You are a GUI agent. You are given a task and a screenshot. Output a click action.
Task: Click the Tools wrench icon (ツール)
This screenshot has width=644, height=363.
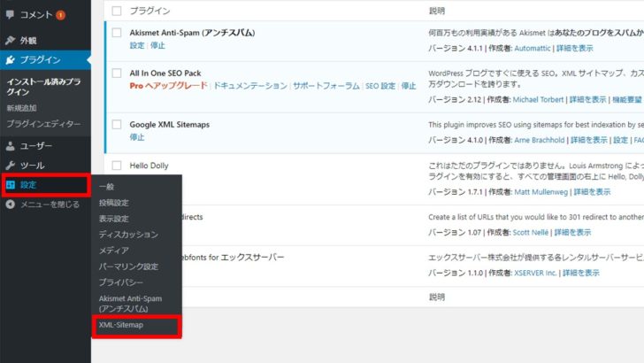[x=11, y=166]
